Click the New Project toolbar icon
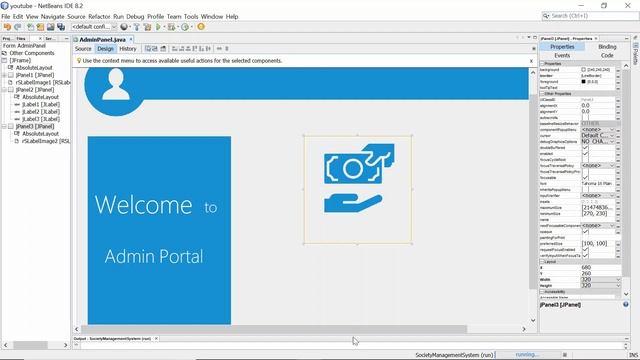640x360 pixels. point(40,27)
